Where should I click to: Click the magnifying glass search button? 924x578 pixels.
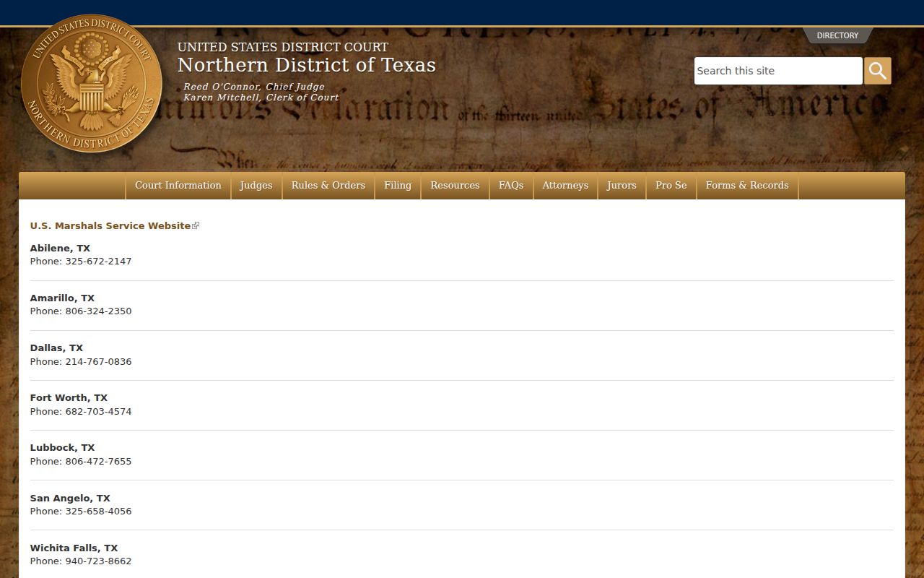(878, 71)
